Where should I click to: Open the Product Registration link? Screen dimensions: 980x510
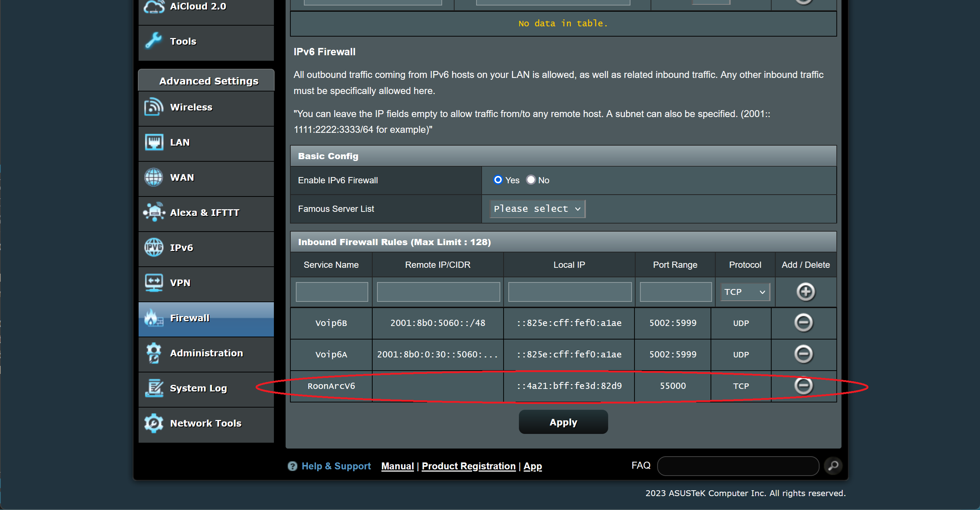coord(468,466)
